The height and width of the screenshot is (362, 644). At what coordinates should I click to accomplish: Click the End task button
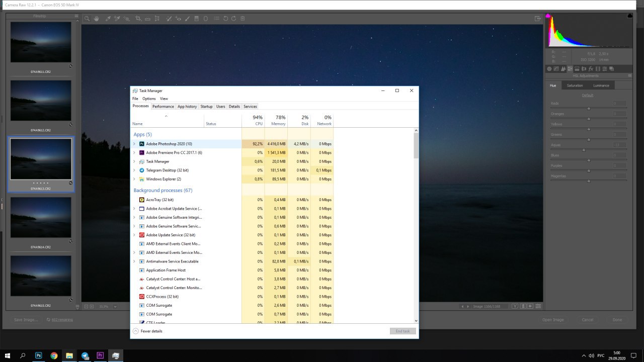coord(403,331)
